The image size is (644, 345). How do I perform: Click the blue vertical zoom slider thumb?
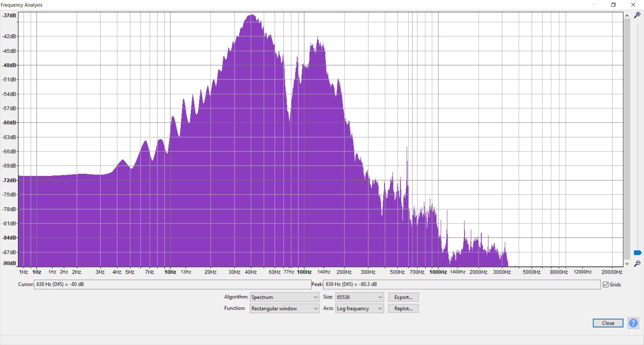(638, 253)
